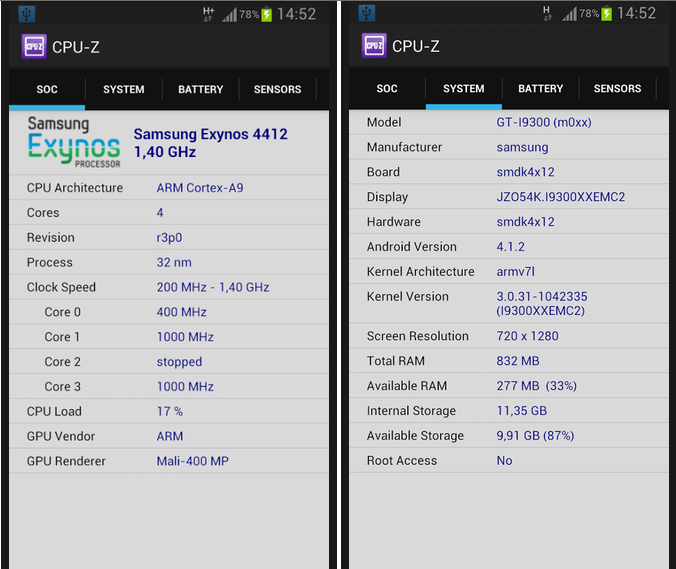Select the Internal Storage '11,35 GB'
Viewport: 676px width, 569px height.
pyautogui.click(x=522, y=411)
